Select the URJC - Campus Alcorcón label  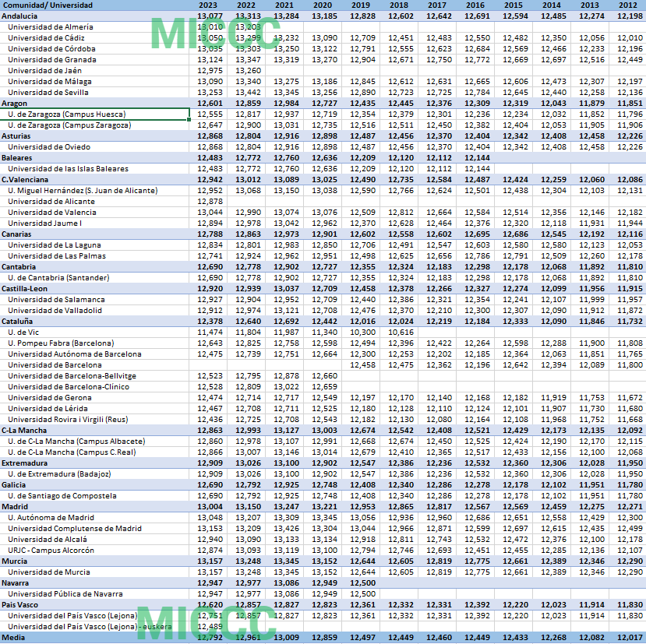tap(51, 551)
